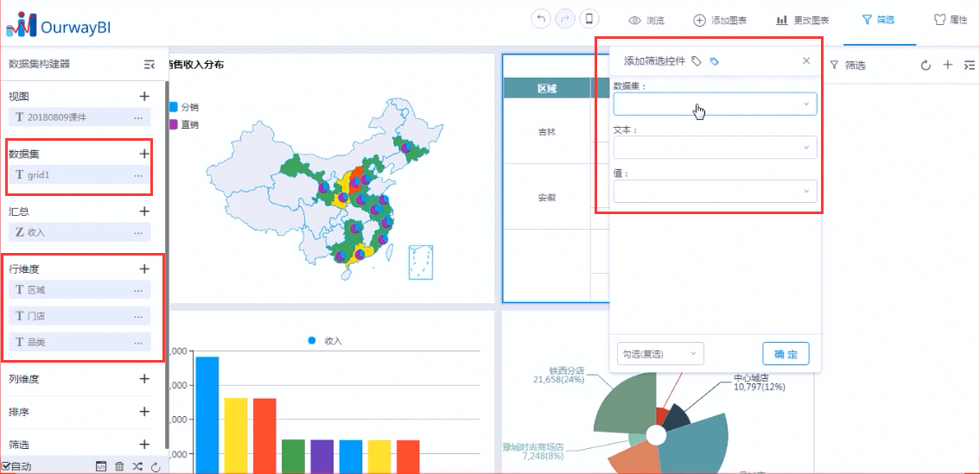Select the 筛选 tab
The height and width of the screenshot is (474, 980).
(x=878, y=21)
